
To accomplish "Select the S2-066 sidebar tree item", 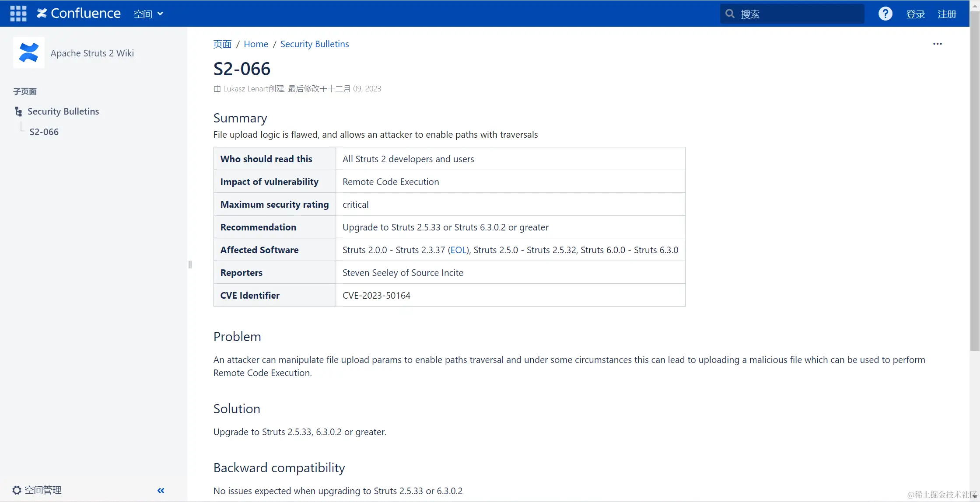I will (x=44, y=132).
